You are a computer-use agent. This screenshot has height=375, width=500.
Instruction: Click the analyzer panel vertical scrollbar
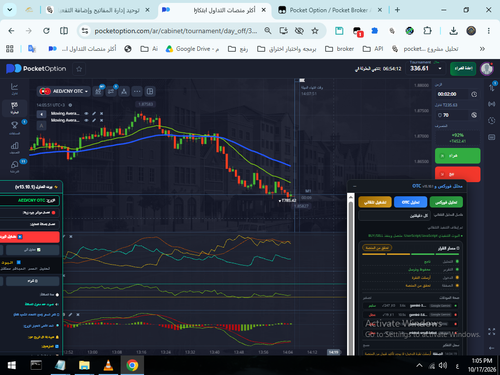[350, 274]
